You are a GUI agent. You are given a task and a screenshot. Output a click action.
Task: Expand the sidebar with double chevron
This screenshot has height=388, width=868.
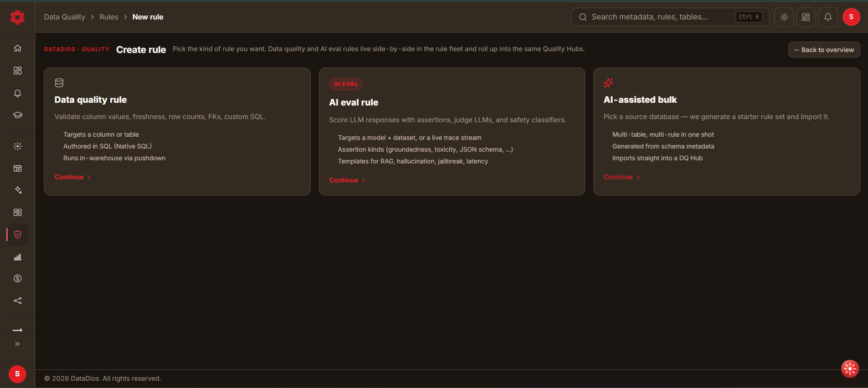tap(18, 344)
